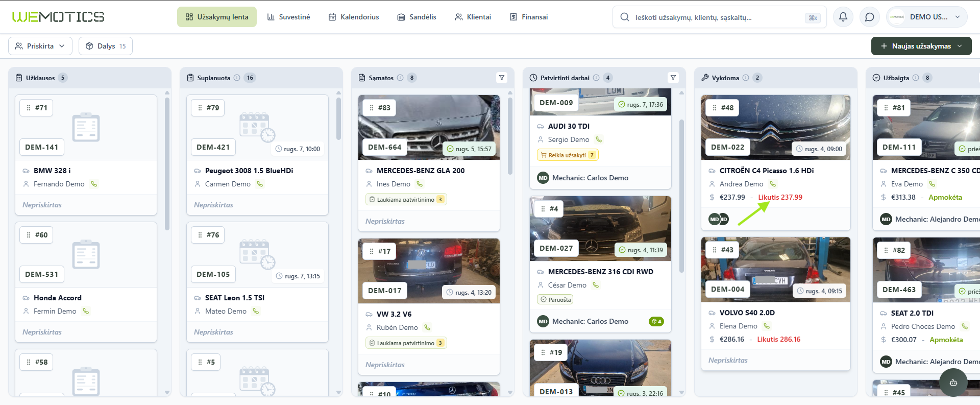
Task: Click the Likutis 237.99 balance text
Action: tap(780, 197)
